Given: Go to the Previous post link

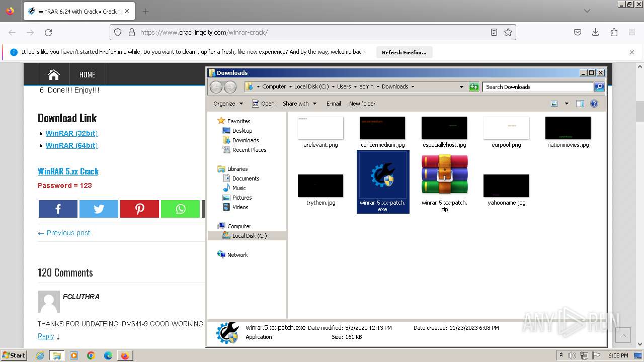Looking at the screenshot, I should (x=64, y=233).
